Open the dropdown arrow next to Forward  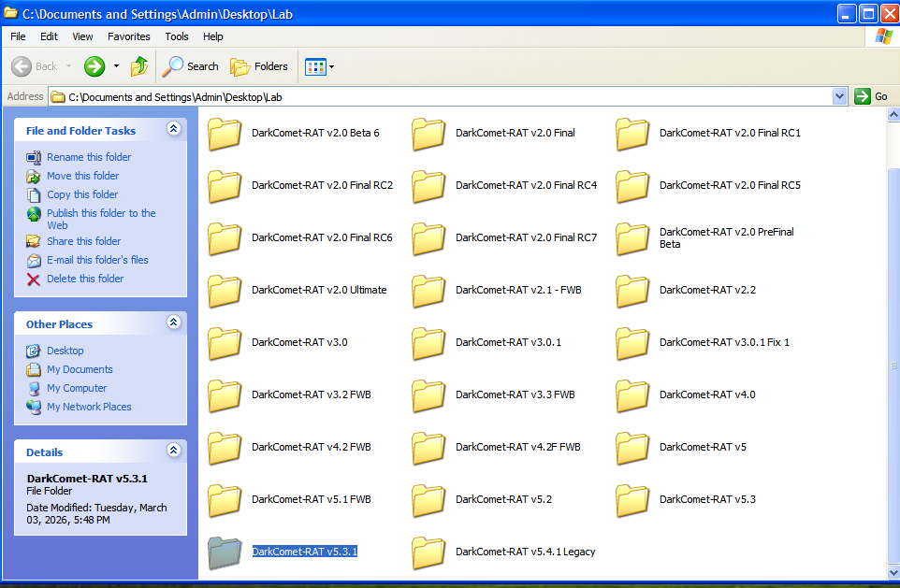(x=117, y=66)
